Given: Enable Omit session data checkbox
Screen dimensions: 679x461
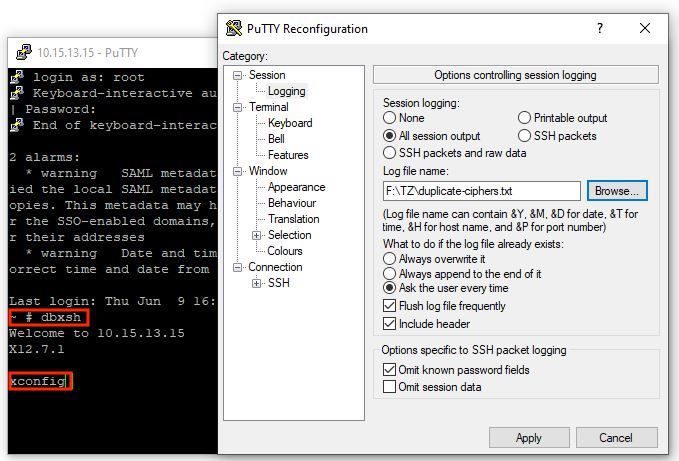Looking at the screenshot, I should pos(390,387).
